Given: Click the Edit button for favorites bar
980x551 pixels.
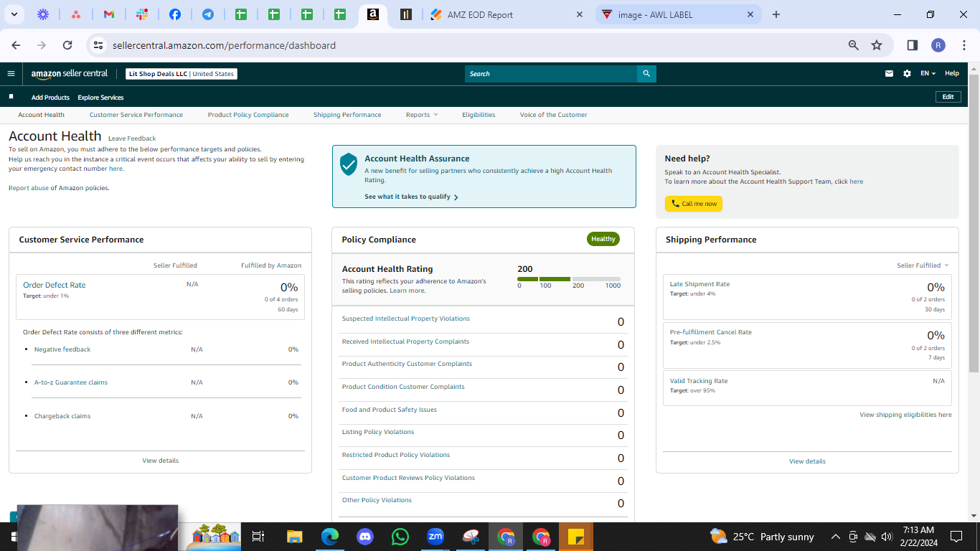Looking at the screenshot, I should click(x=948, y=97).
